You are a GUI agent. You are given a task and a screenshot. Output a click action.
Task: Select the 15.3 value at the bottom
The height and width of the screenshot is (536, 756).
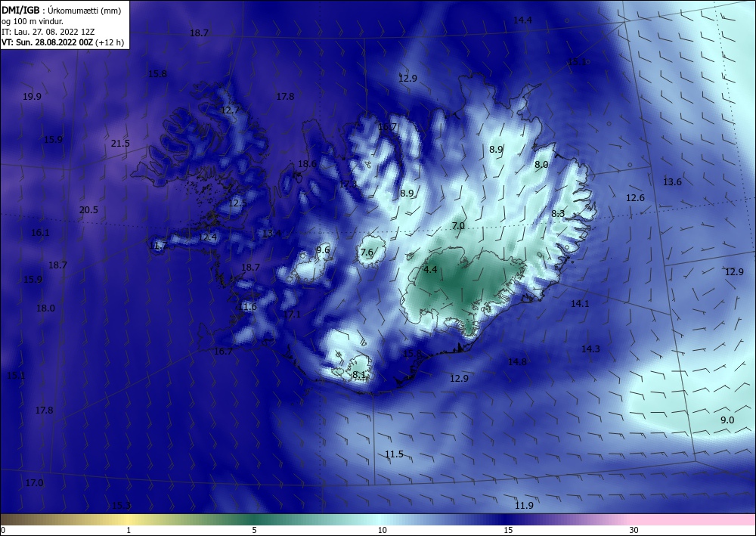(121, 505)
